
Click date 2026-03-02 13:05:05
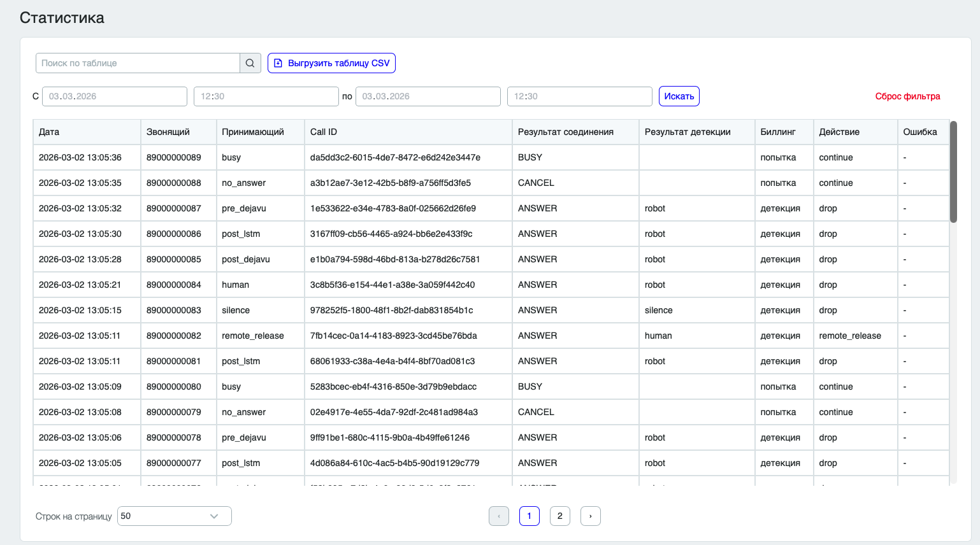pos(80,463)
